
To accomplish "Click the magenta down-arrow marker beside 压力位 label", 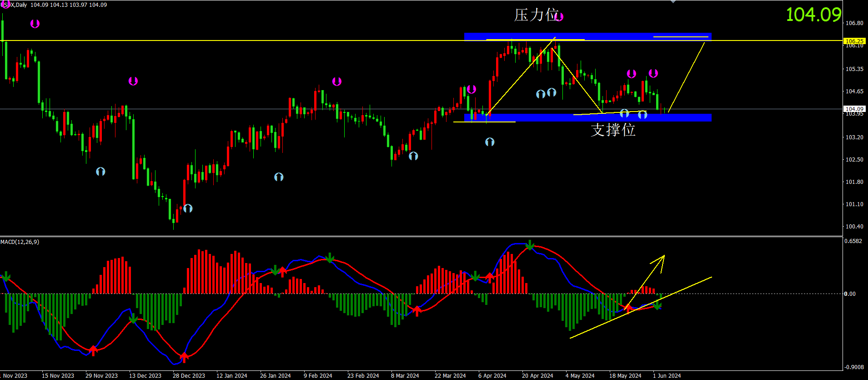I will coord(559,17).
